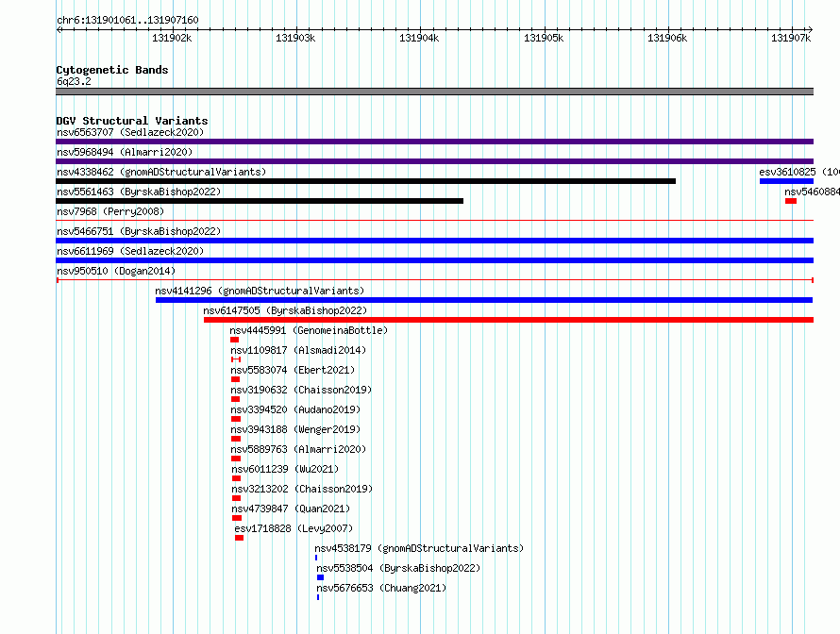Click the nsv950510 (Dogan2014) label
This screenshot has height=634, width=840.
click(x=116, y=271)
